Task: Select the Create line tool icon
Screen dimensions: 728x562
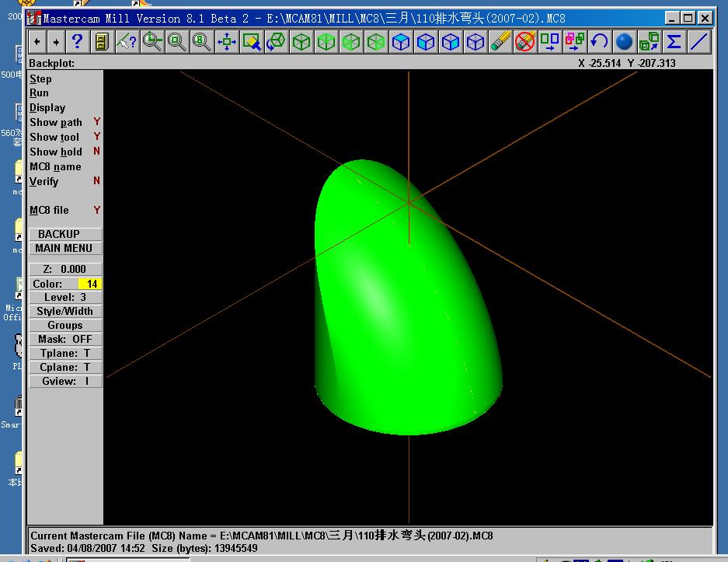Action: [699, 42]
